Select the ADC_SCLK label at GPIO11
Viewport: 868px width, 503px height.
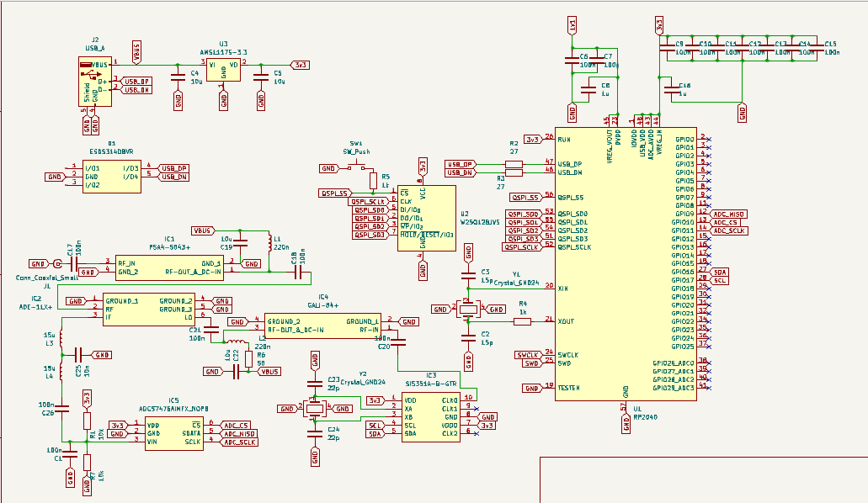click(x=728, y=230)
